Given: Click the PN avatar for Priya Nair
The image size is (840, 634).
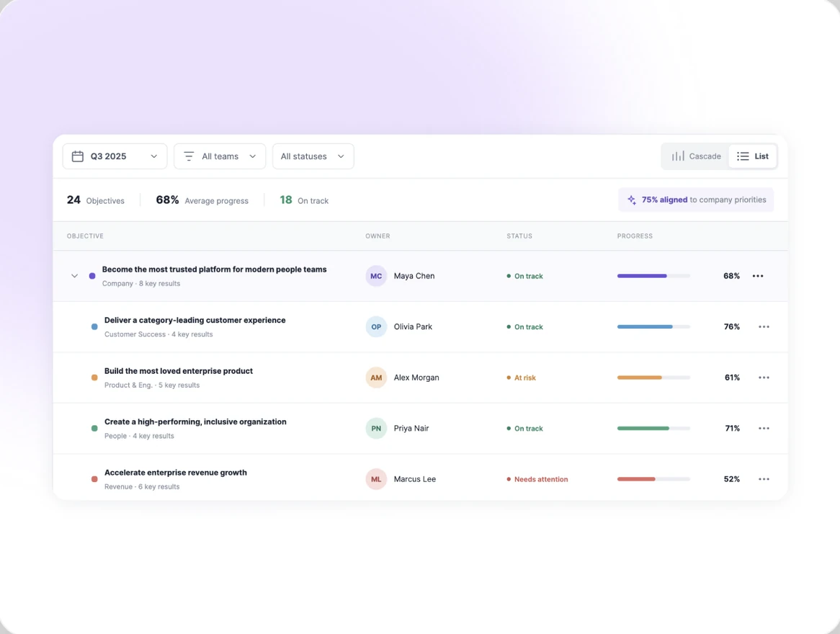Looking at the screenshot, I should (376, 428).
